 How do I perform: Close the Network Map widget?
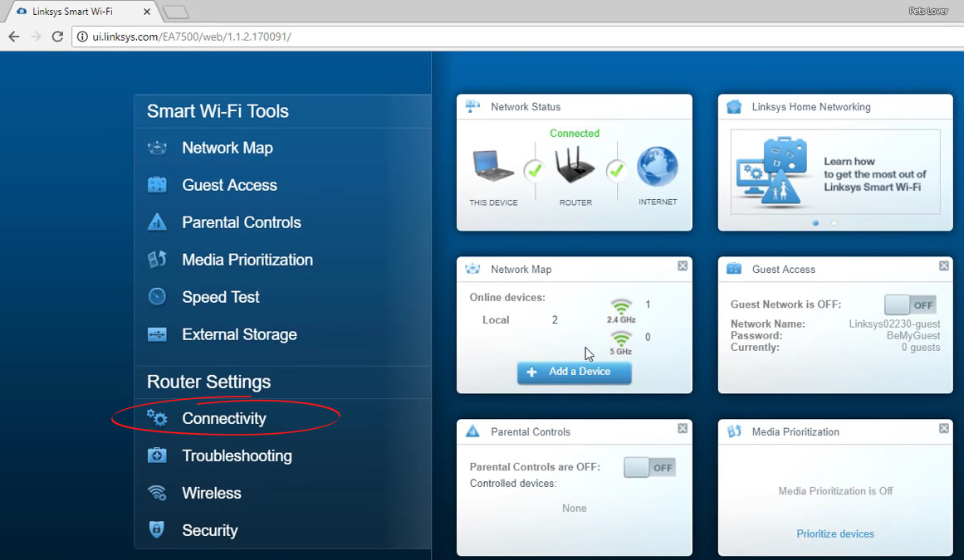click(682, 266)
